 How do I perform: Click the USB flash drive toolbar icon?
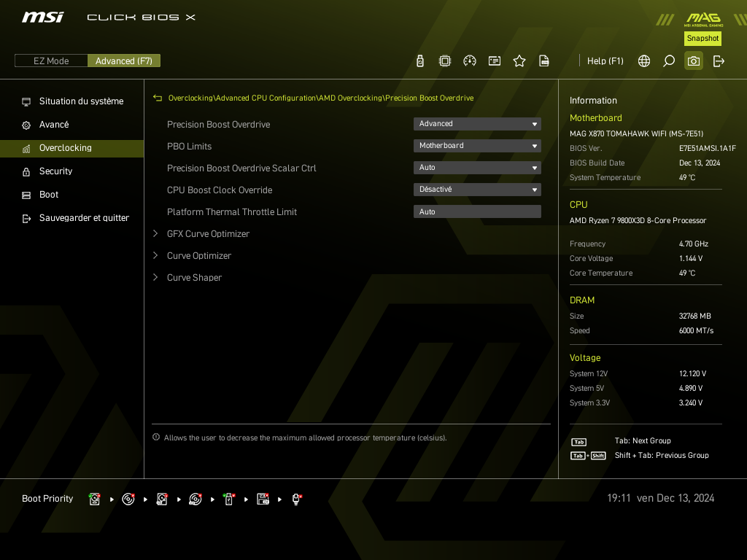tap(420, 61)
